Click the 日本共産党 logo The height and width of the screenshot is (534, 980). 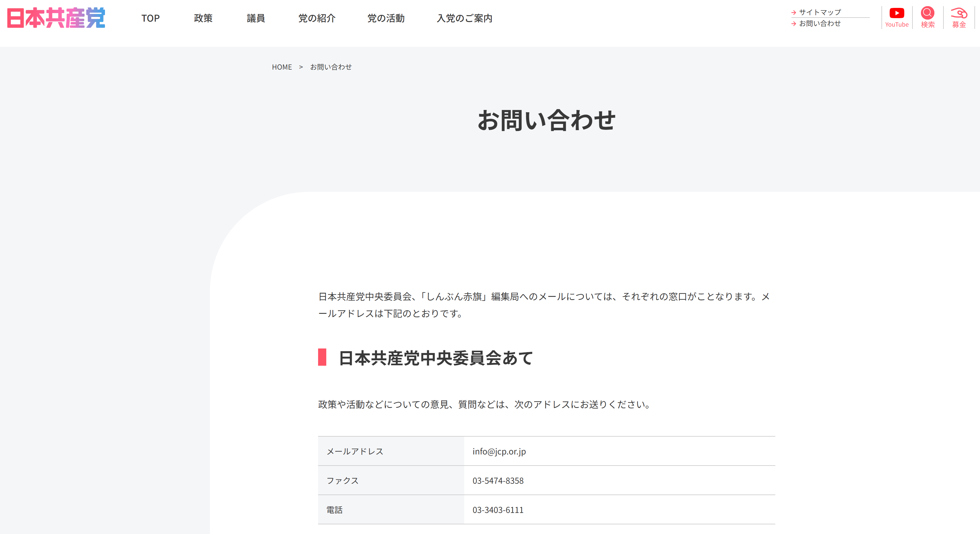(x=56, y=18)
